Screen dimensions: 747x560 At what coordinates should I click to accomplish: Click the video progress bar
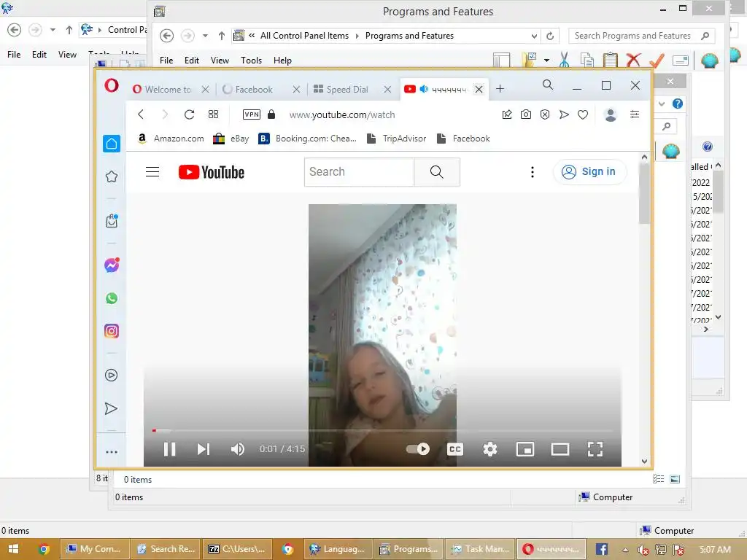point(382,430)
